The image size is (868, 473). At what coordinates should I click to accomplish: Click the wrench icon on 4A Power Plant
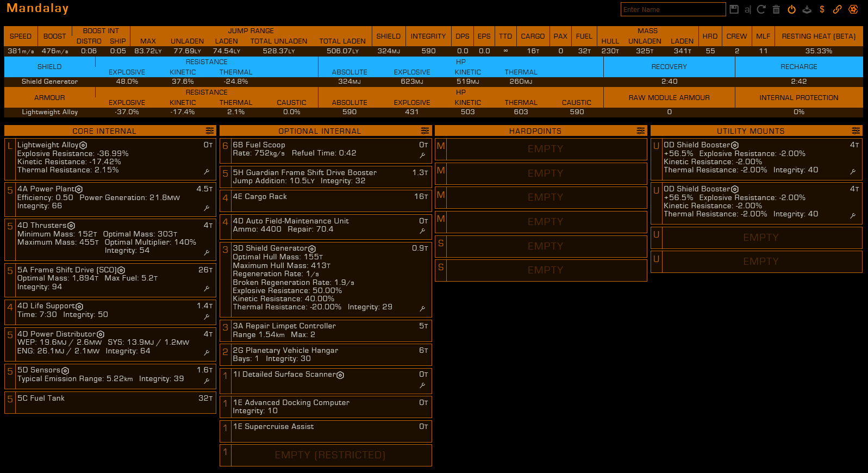point(207,208)
